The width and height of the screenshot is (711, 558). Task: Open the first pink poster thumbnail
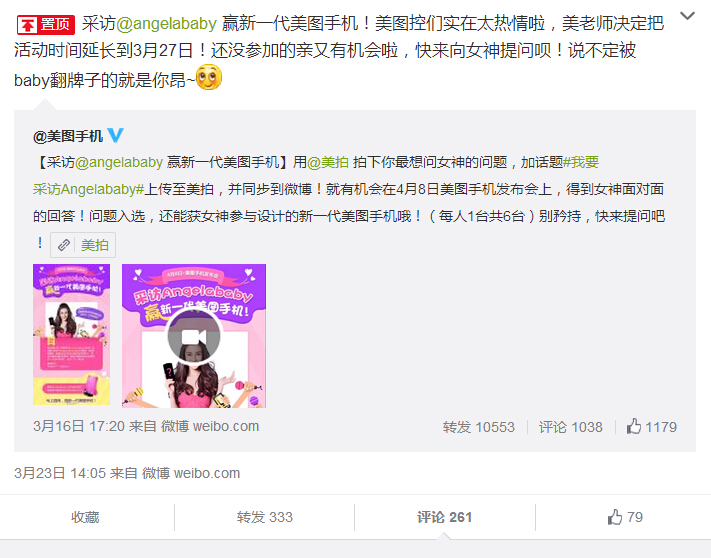pos(71,335)
